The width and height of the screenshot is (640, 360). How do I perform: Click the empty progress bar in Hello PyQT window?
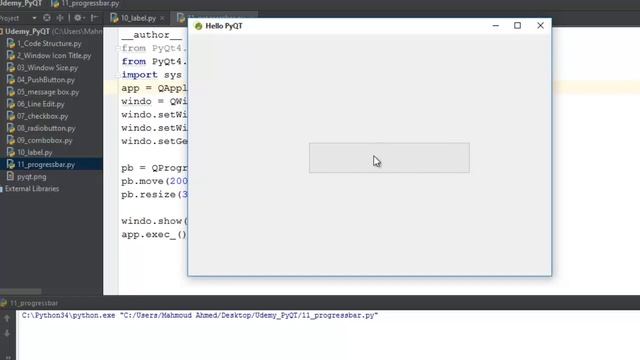[x=389, y=158]
